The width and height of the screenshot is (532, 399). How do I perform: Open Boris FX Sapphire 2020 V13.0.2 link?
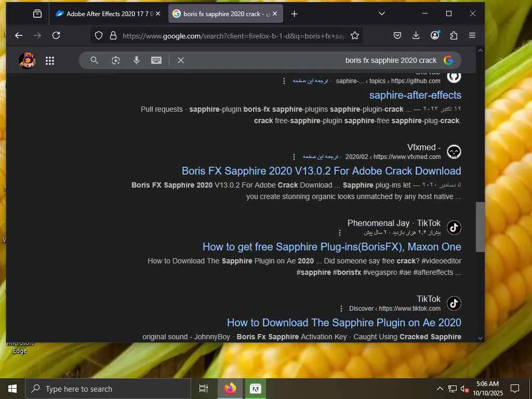coord(321,171)
